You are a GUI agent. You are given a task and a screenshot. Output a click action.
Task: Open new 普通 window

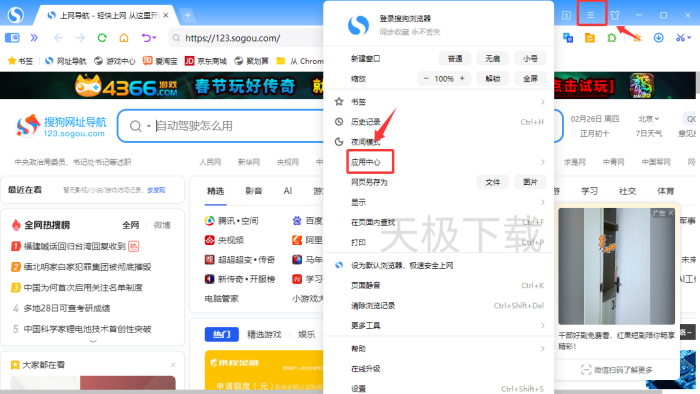pos(455,58)
